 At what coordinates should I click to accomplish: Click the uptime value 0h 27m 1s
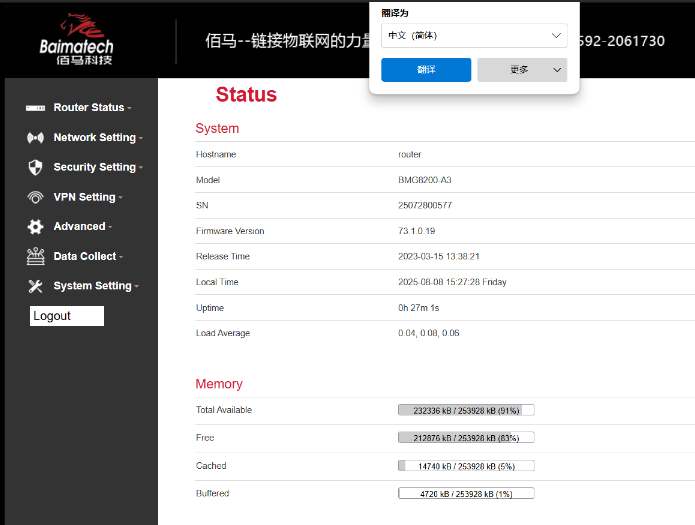click(418, 308)
